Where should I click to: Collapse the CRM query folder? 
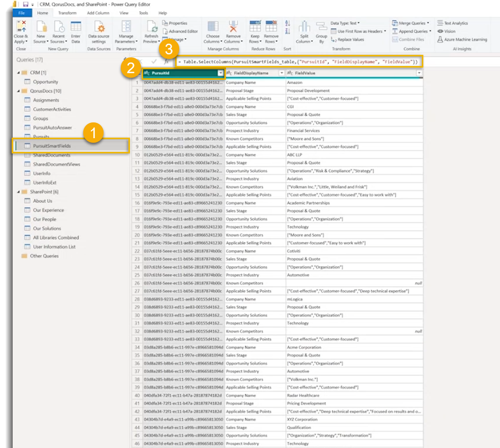(19, 73)
